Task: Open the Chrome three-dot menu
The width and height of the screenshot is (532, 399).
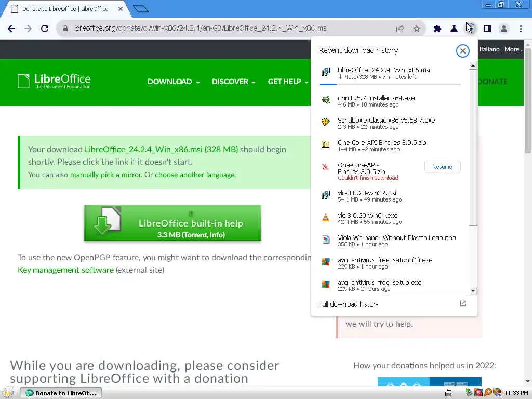Action: click(521, 29)
